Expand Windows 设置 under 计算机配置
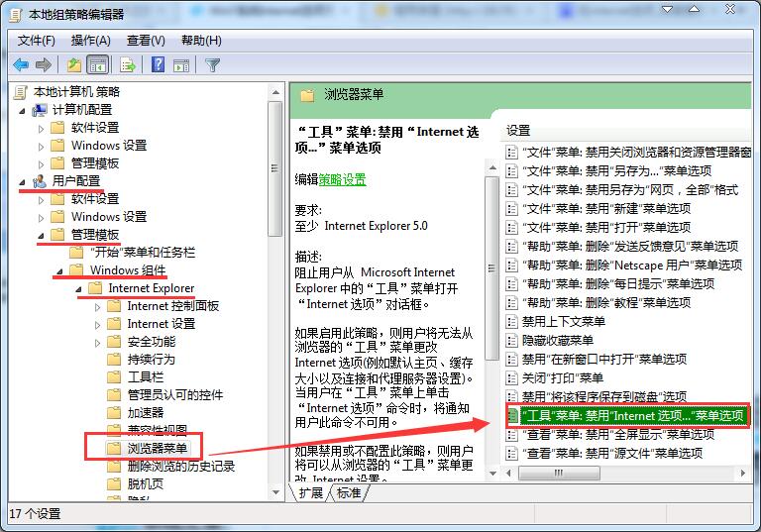 41,147
